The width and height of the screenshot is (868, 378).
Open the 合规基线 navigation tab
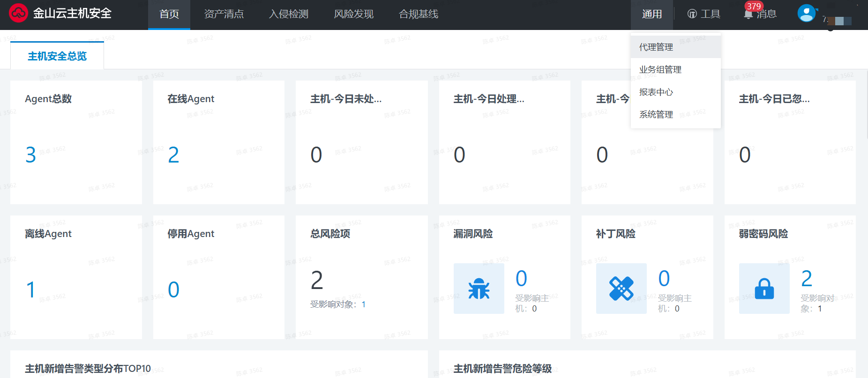(419, 14)
